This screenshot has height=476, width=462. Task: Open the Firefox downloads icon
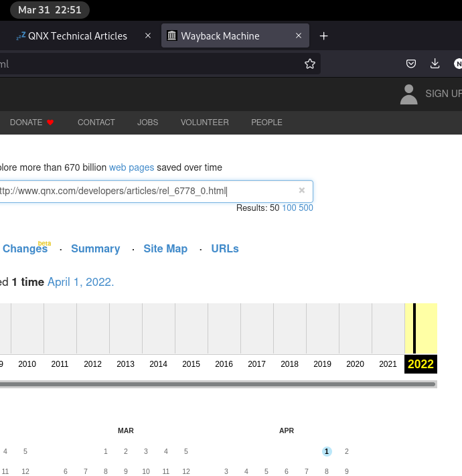click(x=435, y=64)
